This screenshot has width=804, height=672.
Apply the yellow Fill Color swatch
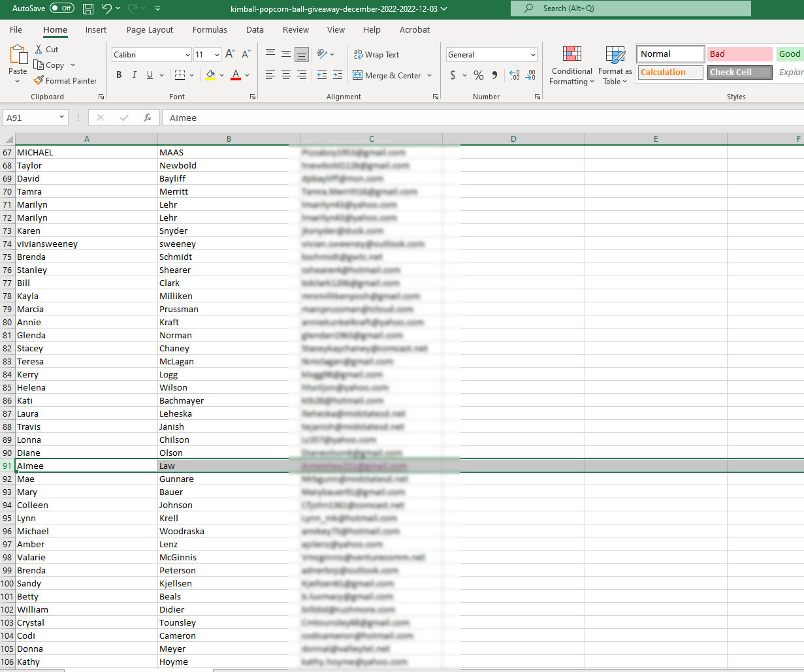210,76
